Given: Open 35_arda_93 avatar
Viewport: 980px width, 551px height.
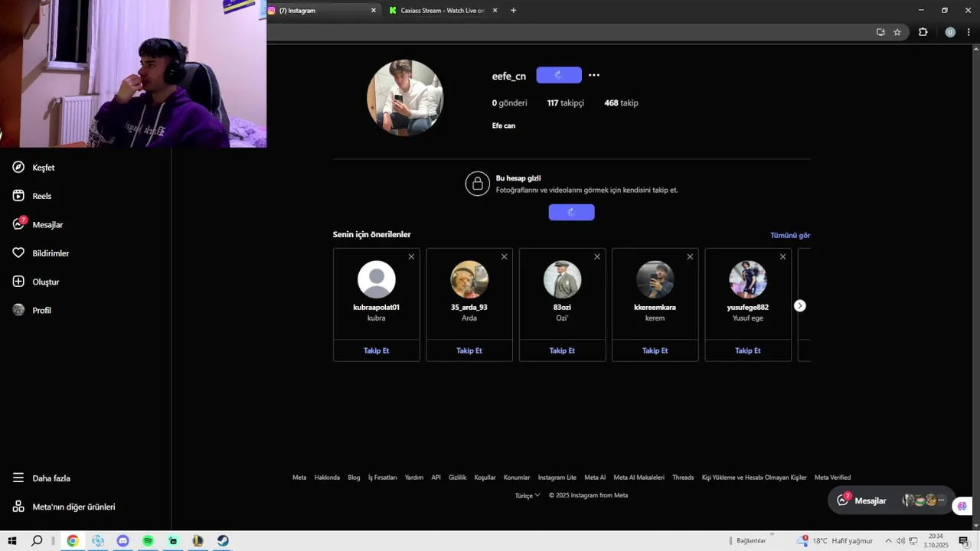Looking at the screenshot, I should pos(469,279).
